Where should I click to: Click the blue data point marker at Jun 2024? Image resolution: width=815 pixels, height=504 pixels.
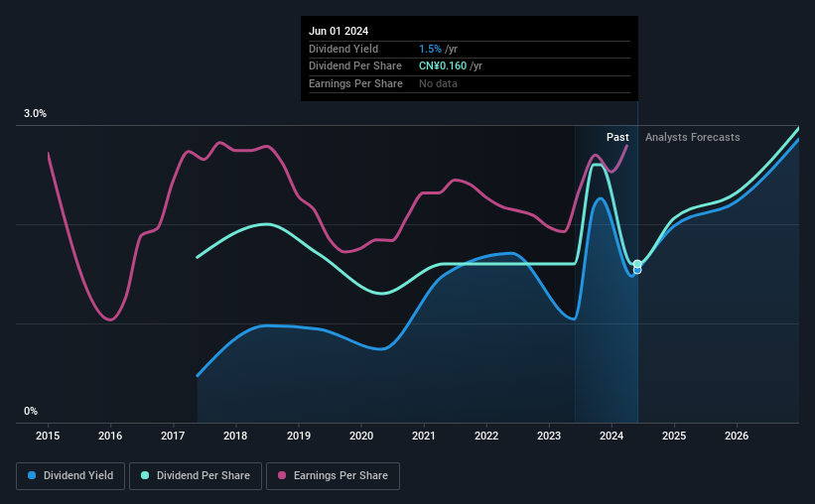[x=637, y=271]
